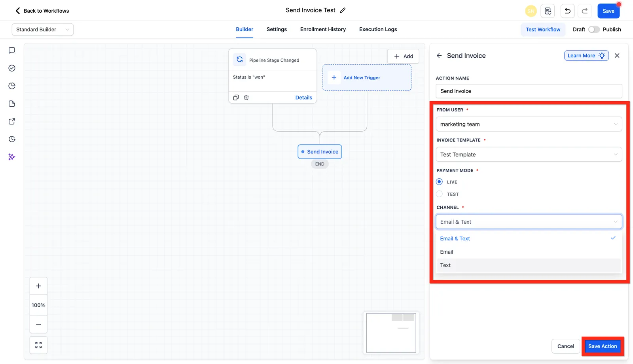633x364 pixels.
Task: Open the workflow notes icon
Action: click(548, 11)
